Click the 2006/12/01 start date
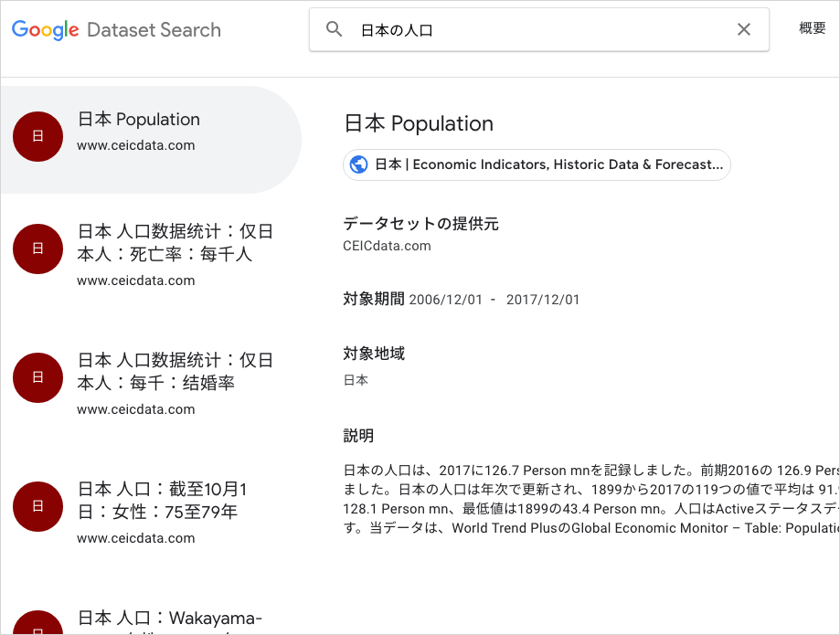The width and height of the screenshot is (840, 635). [x=446, y=300]
